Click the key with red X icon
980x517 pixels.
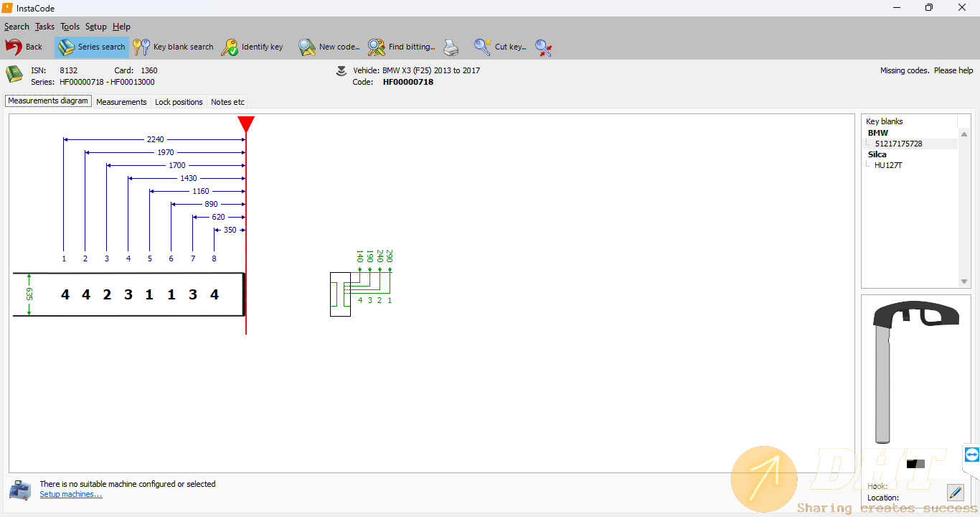(x=544, y=47)
